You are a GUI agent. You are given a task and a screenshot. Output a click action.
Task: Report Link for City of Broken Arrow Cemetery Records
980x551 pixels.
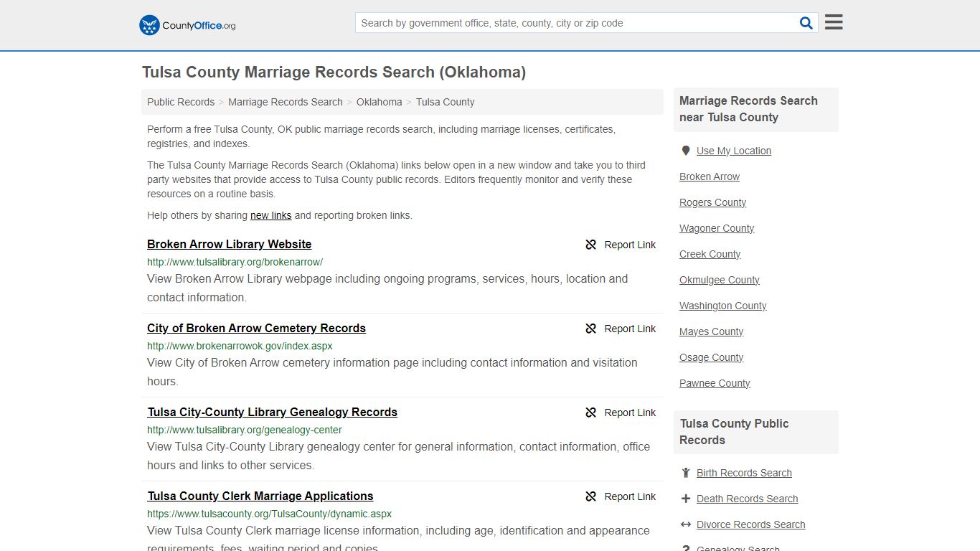click(x=630, y=329)
